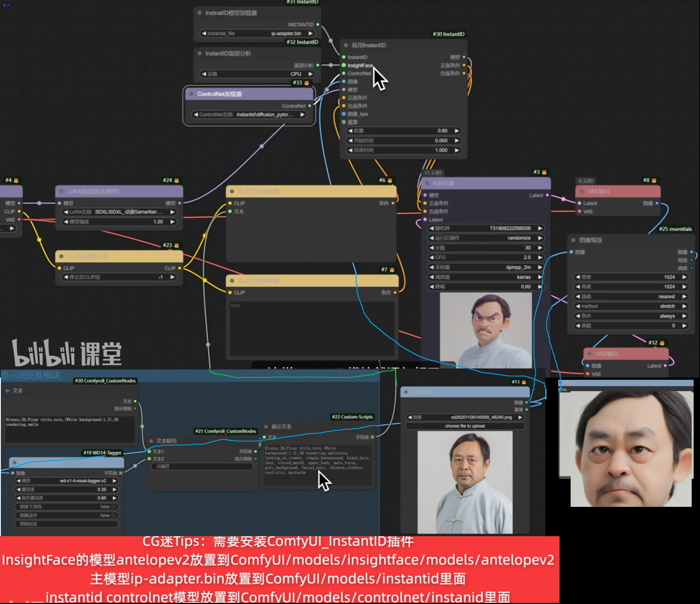Click the collapse dot on ControlNet加载器 node
This screenshot has width=700, height=604.
coord(192,94)
